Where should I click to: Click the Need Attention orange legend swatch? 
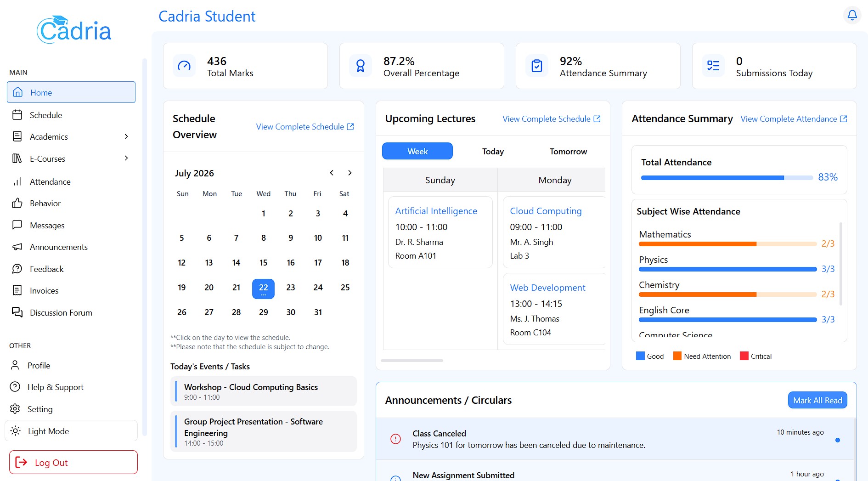[x=677, y=356]
